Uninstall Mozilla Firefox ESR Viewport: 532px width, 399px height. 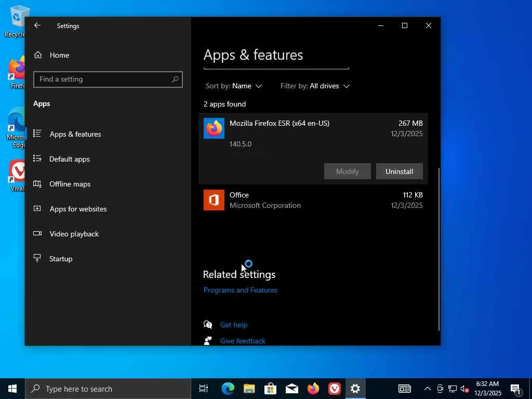(400, 171)
